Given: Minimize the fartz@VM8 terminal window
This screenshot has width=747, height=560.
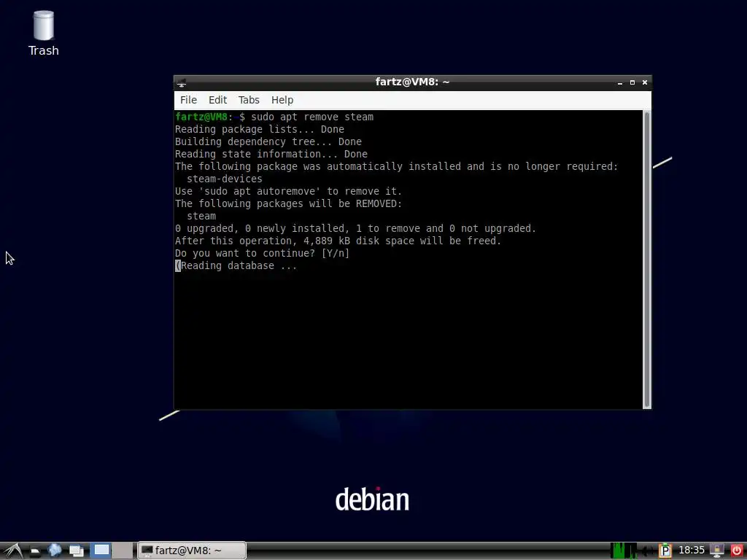Looking at the screenshot, I should [x=620, y=82].
